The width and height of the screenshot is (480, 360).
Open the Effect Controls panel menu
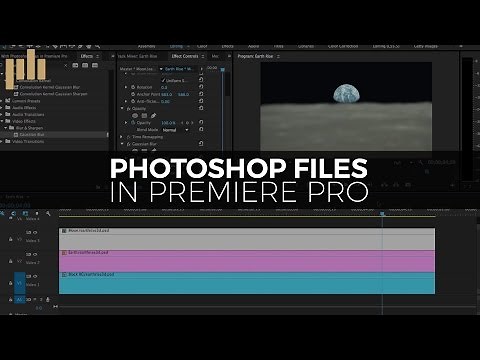tap(203, 56)
